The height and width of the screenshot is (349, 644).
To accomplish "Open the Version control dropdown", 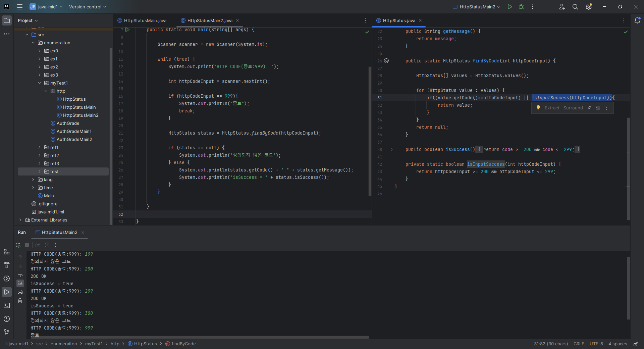I will 88,7.
